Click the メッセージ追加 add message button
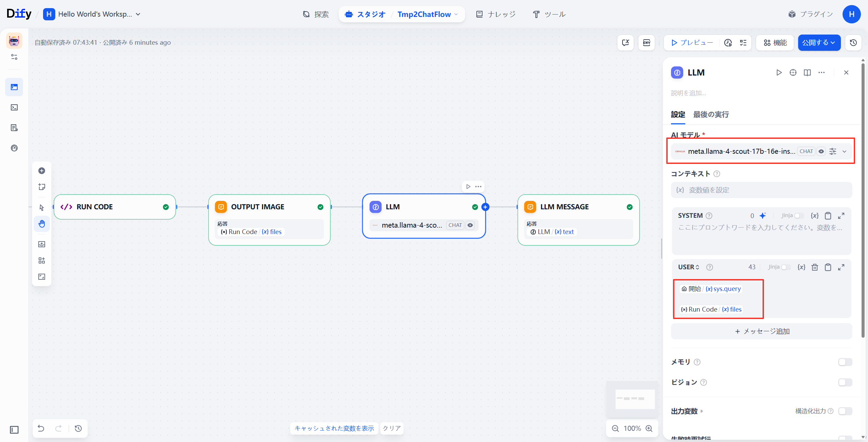This screenshot has width=868, height=442. 762,331
